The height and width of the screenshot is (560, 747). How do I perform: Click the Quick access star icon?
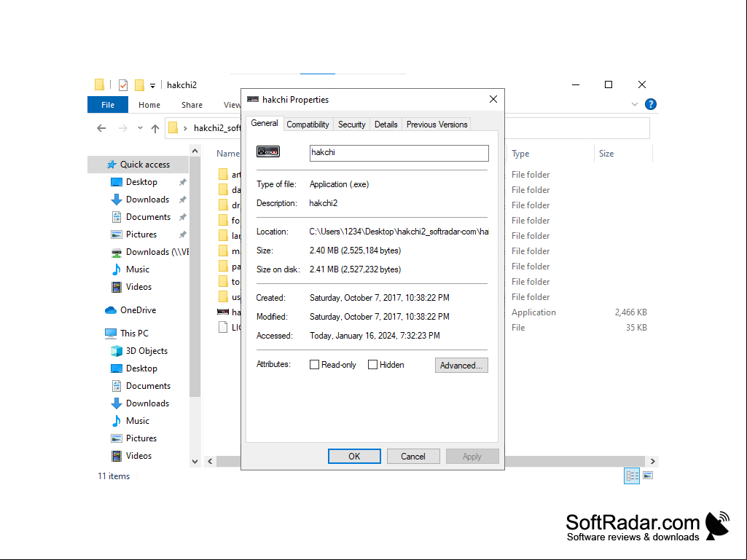click(112, 165)
